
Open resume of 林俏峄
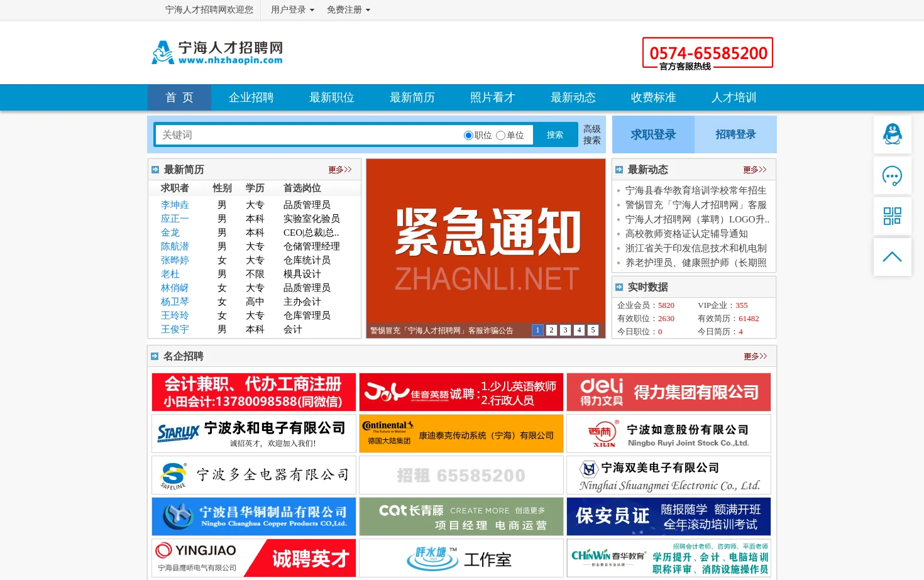pyautogui.click(x=175, y=288)
